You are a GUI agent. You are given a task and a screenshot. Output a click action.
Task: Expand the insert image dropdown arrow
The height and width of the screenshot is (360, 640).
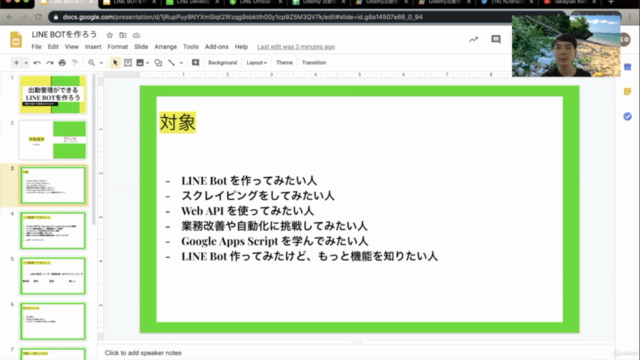148,63
